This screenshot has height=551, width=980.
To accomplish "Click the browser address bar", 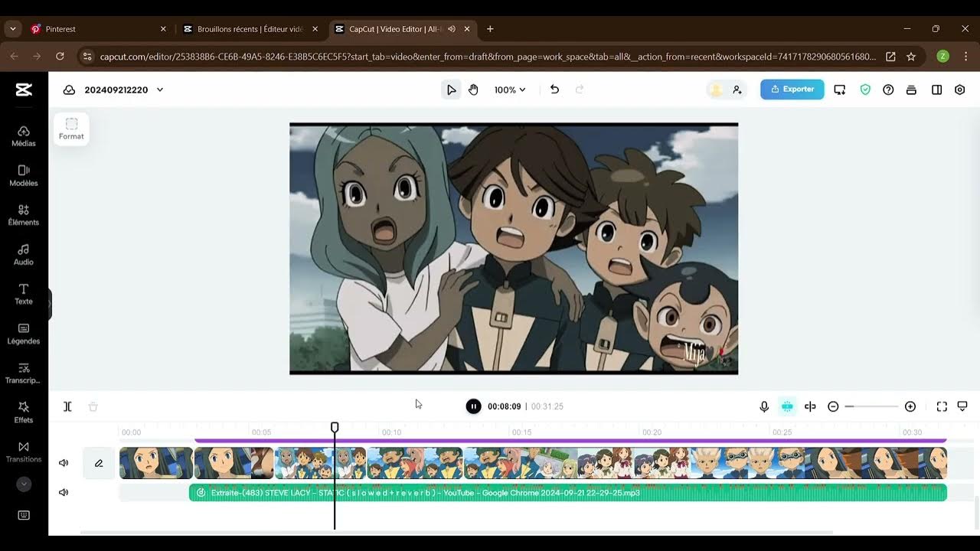I will (488, 57).
